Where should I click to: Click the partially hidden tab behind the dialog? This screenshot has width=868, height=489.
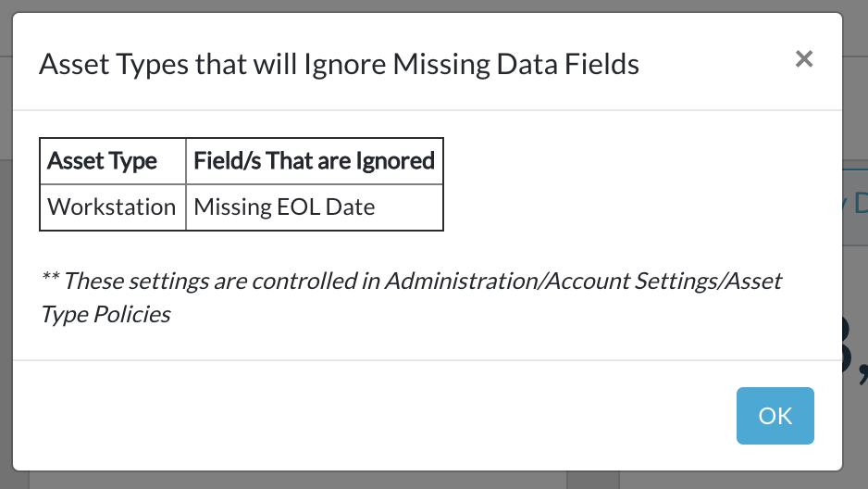tap(855, 204)
